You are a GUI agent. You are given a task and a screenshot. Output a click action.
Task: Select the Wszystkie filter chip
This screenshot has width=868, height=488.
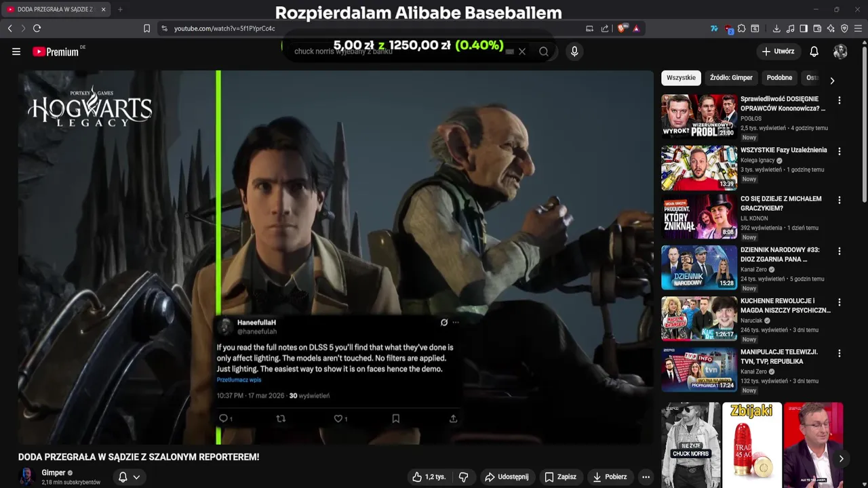pos(681,78)
